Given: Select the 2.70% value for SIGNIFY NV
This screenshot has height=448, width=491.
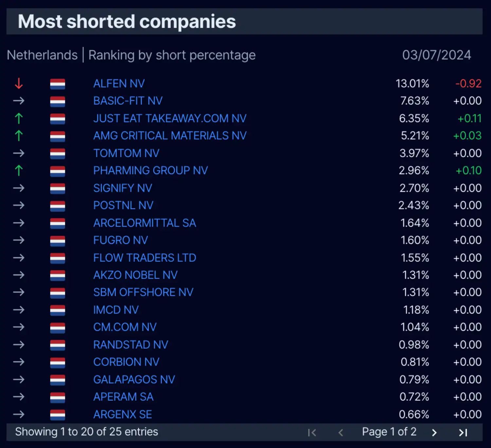Looking at the screenshot, I should coord(414,188).
